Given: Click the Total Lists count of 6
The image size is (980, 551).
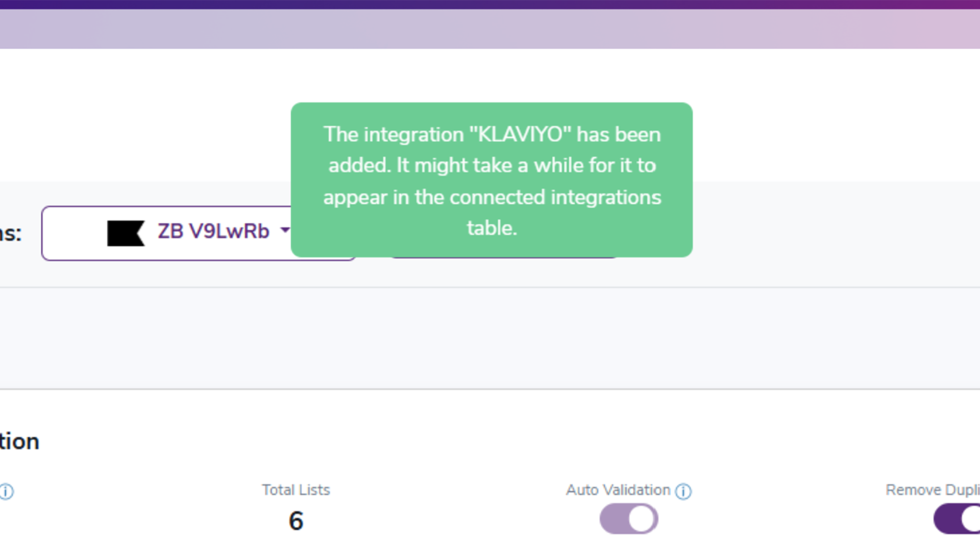Looking at the screenshot, I should click(x=296, y=521).
